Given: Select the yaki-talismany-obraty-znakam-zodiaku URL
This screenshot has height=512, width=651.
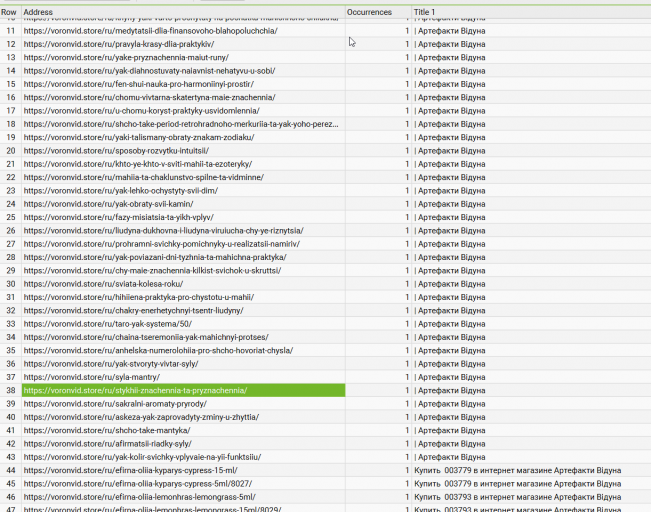Looking at the screenshot, I should [139, 137].
